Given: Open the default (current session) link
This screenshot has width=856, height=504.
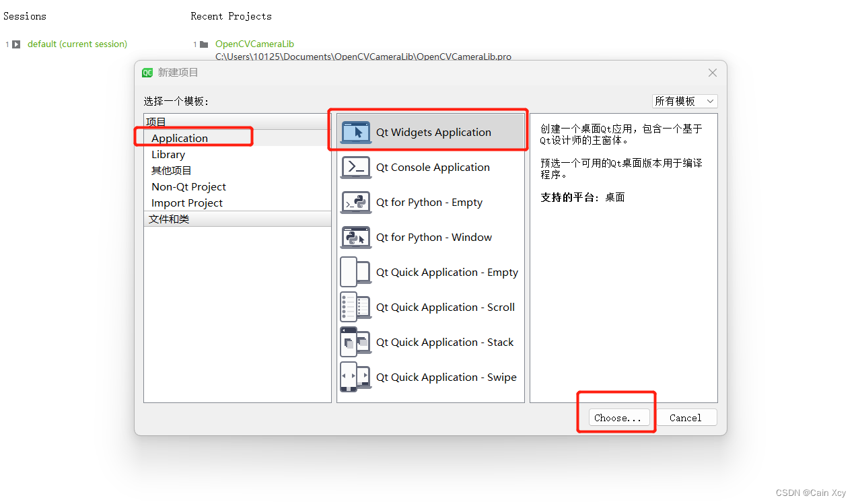Looking at the screenshot, I should pyautogui.click(x=77, y=44).
